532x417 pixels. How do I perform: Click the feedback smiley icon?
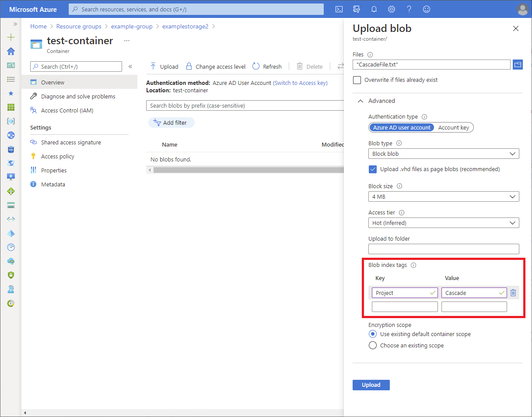coord(427,9)
